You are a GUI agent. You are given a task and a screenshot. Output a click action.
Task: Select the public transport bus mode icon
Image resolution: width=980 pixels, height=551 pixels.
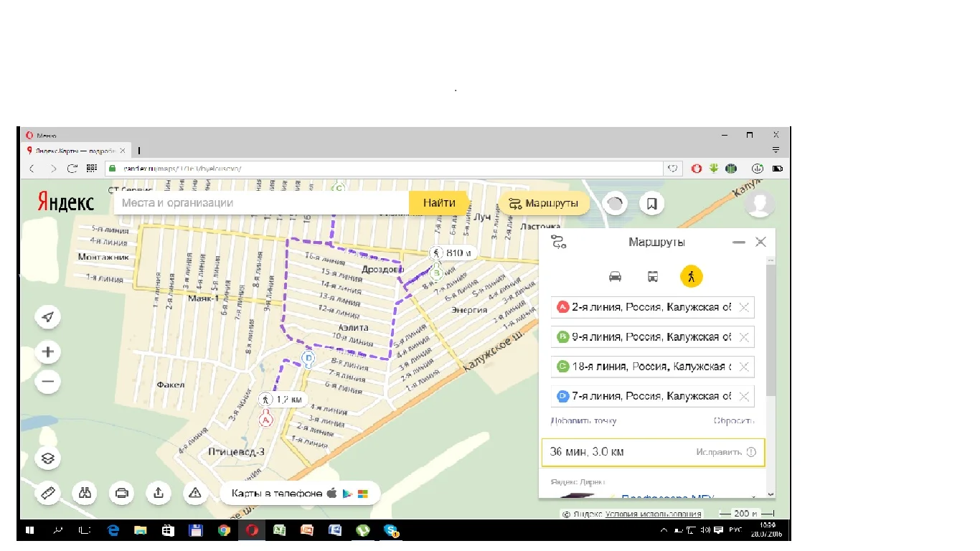click(x=653, y=277)
